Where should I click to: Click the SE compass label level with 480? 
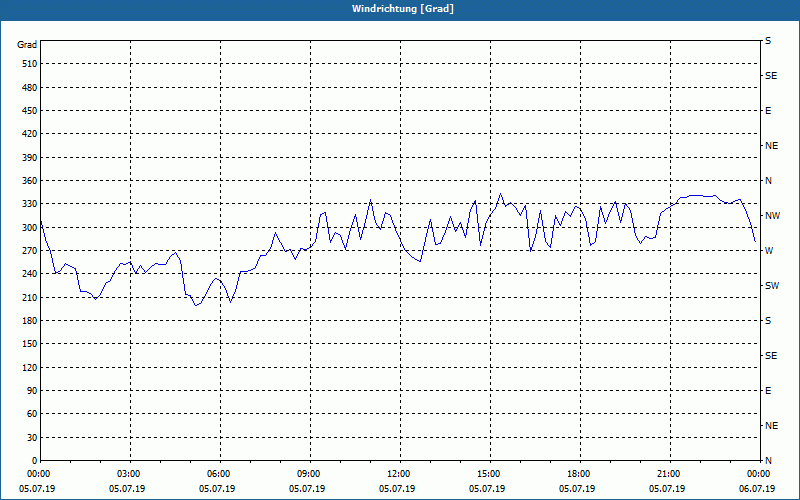click(x=771, y=76)
